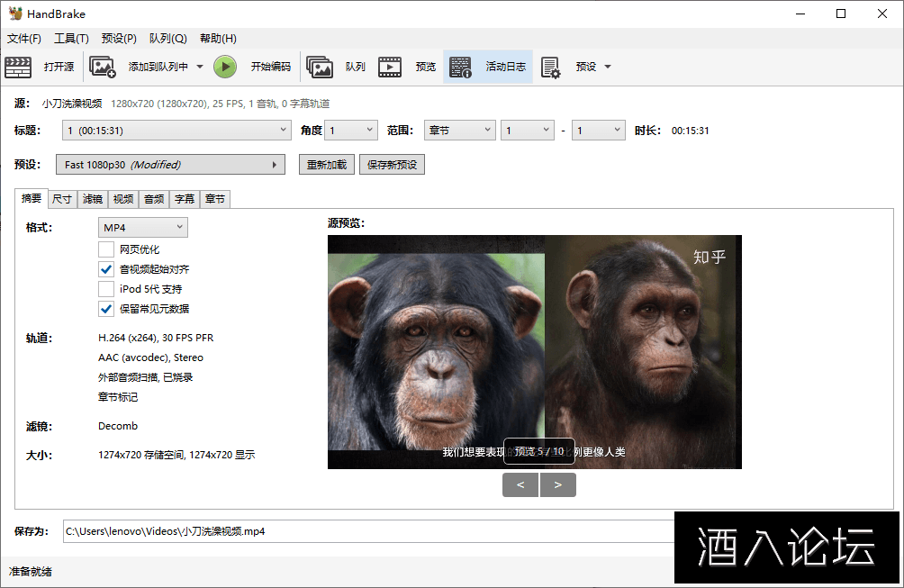Click the Open Source clapperboard icon
The width and height of the screenshot is (904, 588).
point(18,67)
